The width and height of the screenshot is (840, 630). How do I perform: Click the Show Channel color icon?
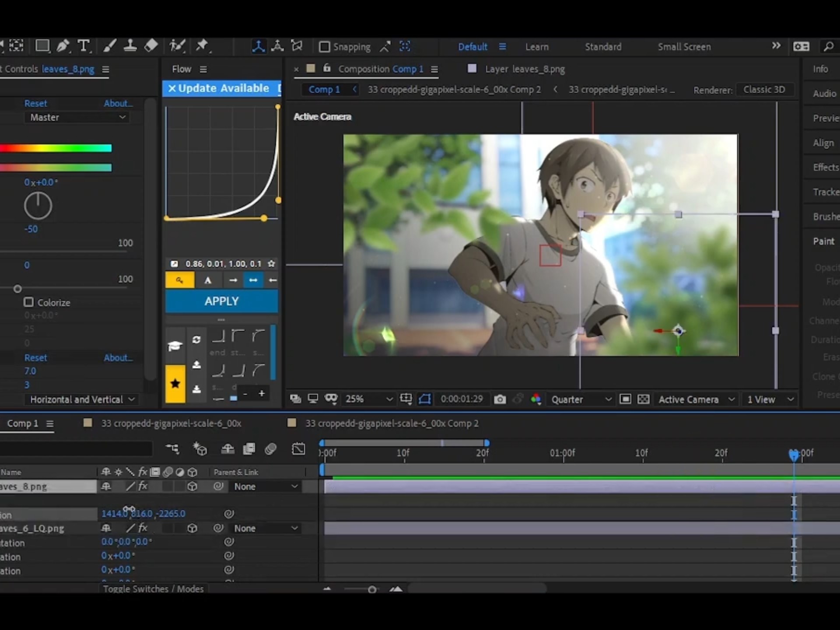(536, 399)
